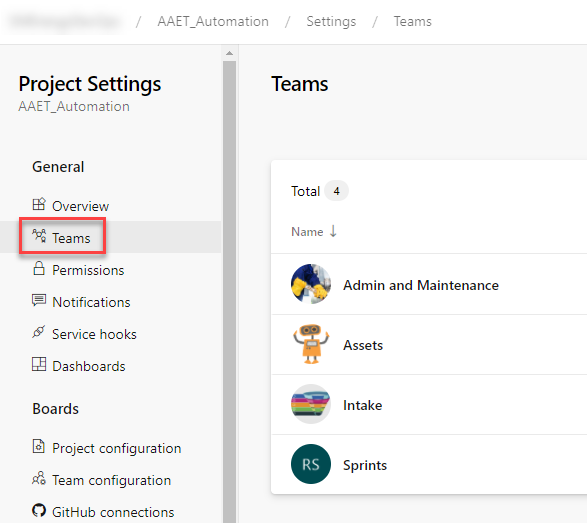Click the General section heading
This screenshot has width=587, height=523.
tap(58, 167)
